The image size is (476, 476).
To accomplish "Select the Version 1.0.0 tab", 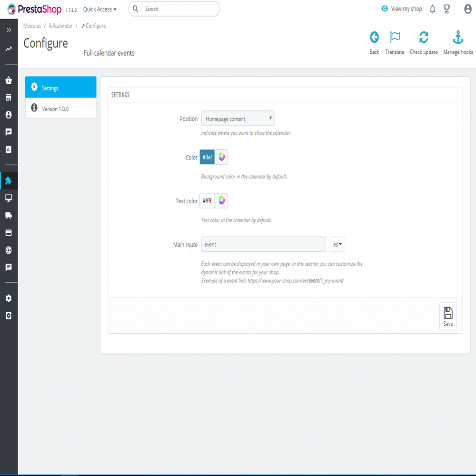I will click(x=61, y=109).
